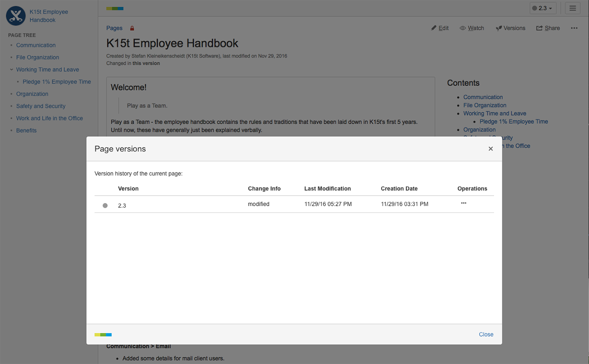This screenshot has height=364, width=589.
Task: Click the red lock restrictions icon
Action: [132, 28]
